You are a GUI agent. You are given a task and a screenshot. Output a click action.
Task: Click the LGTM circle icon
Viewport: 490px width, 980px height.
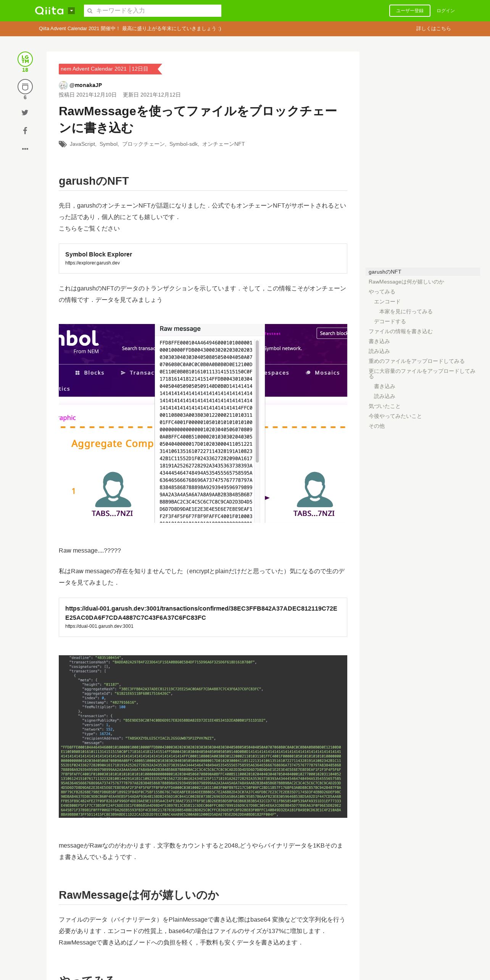(x=25, y=59)
